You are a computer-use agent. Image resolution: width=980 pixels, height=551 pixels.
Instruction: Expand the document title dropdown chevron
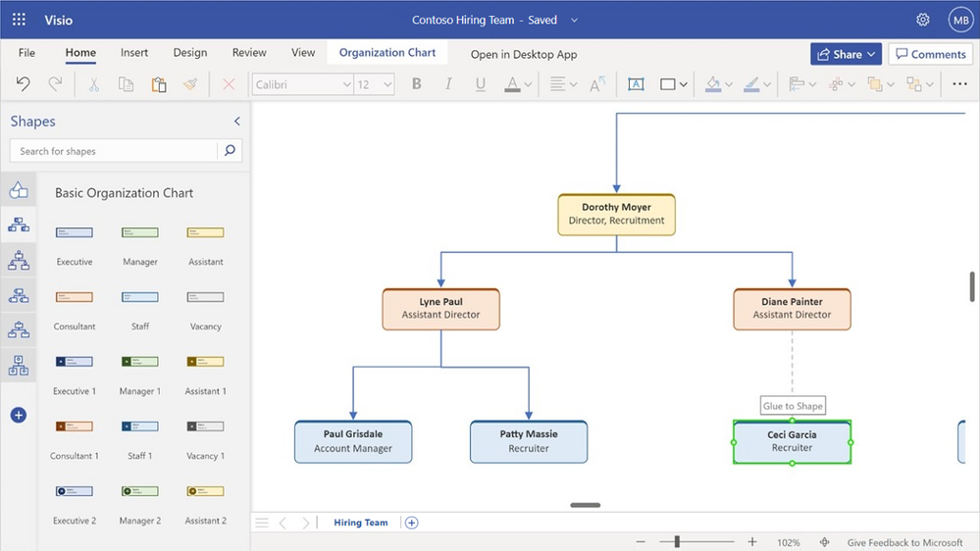574,20
